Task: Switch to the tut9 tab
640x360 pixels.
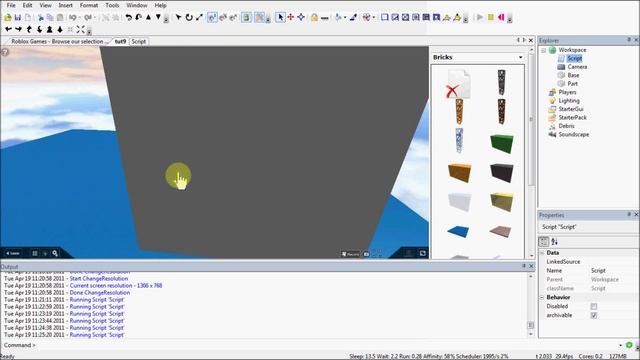Action: tap(120, 42)
